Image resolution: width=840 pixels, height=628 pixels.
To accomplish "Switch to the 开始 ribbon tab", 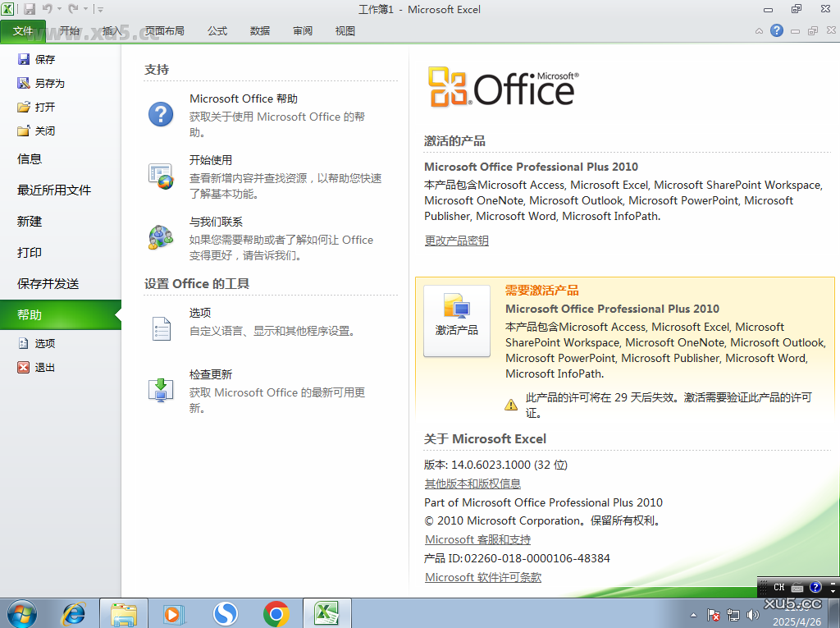I will 68,30.
